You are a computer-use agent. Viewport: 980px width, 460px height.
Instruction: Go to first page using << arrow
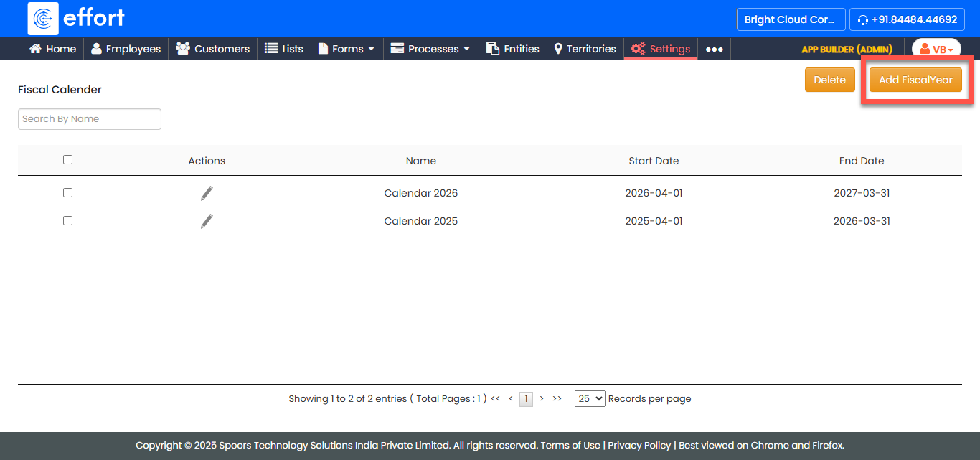[x=495, y=398]
